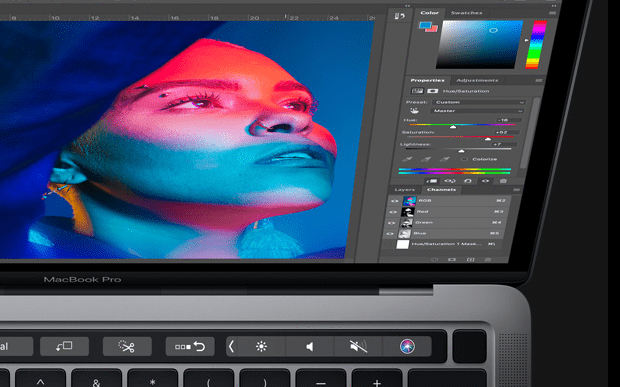Toggle adjustment layer visibility eye in Properties
Screen dimensions: 620x387
pyautogui.click(x=485, y=181)
